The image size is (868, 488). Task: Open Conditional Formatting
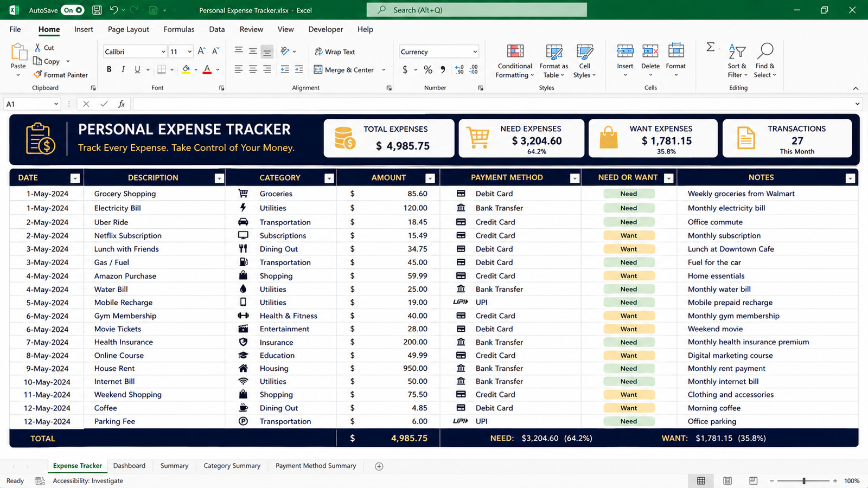coord(515,61)
